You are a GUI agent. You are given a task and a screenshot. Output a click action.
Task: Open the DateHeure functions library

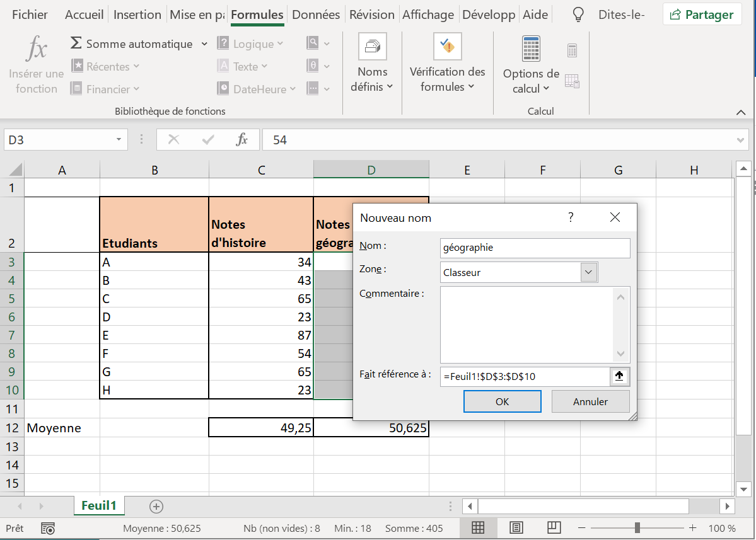pyautogui.click(x=257, y=89)
